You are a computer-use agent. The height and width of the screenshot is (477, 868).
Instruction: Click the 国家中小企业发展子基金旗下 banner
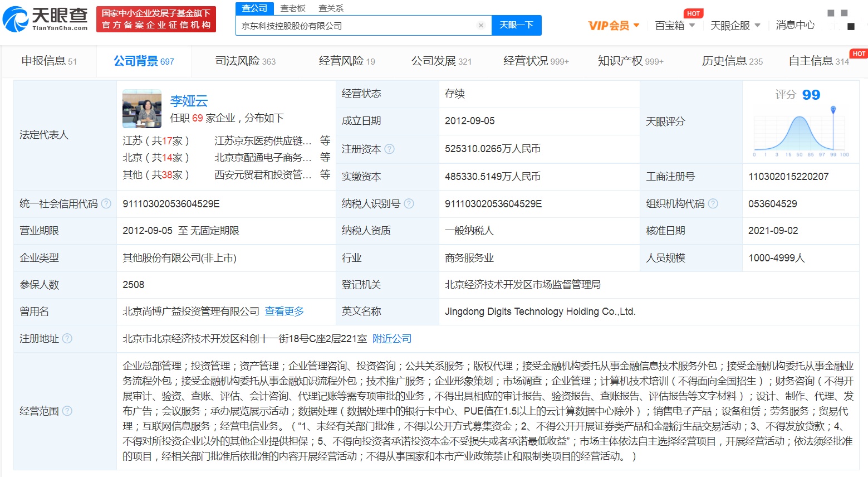[x=156, y=20]
